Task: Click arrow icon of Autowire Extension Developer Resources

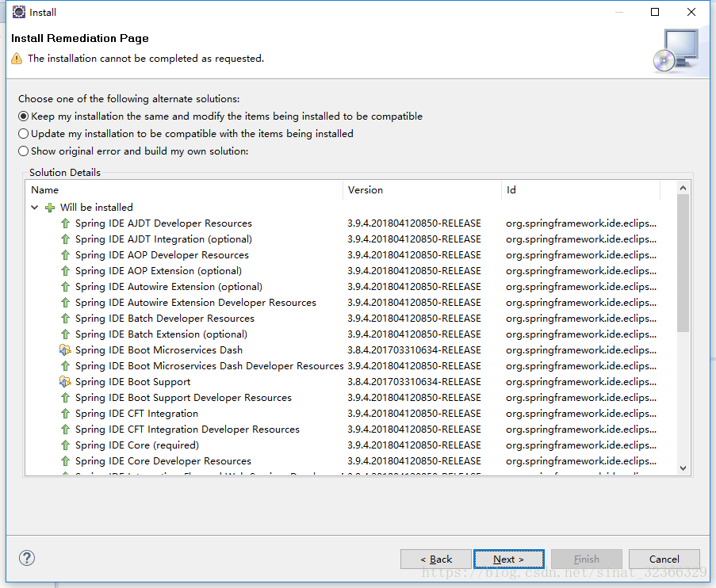Action: pyautogui.click(x=65, y=303)
